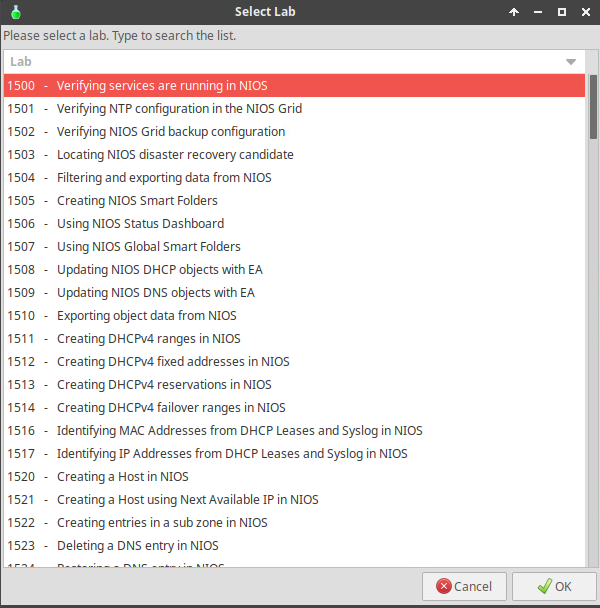Expand the Lab column dropdown arrow

571,62
